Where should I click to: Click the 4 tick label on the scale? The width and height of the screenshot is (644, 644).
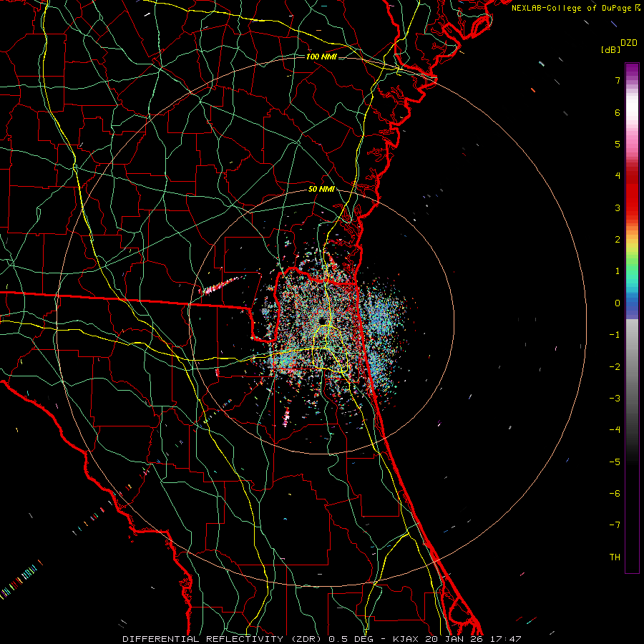pyautogui.click(x=618, y=176)
